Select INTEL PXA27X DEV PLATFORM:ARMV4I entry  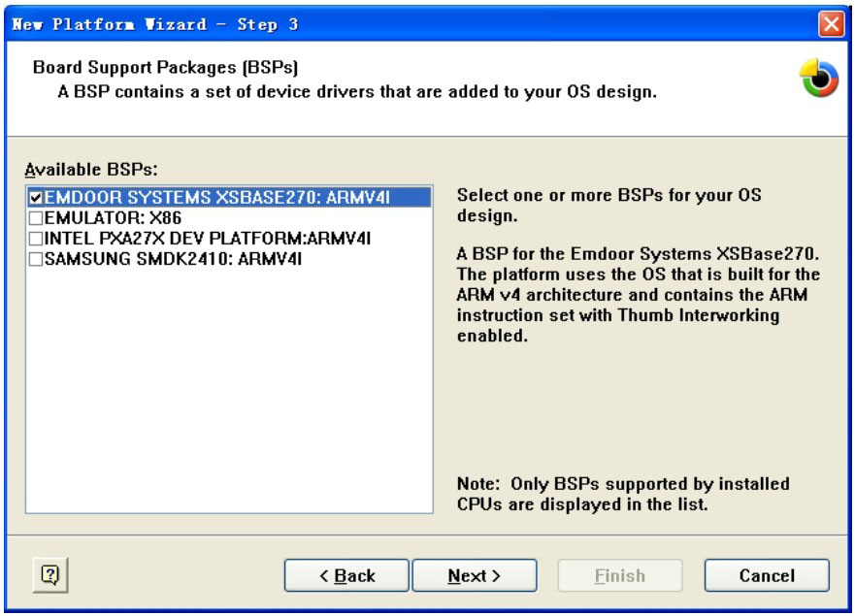pyautogui.click(x=208, y=239)
